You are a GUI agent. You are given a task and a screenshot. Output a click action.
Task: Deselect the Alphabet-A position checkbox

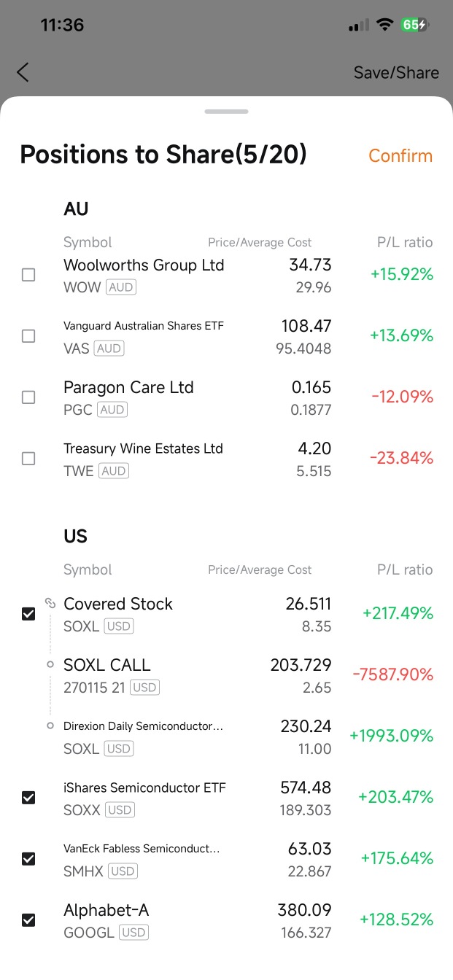(x=28, y=920)
